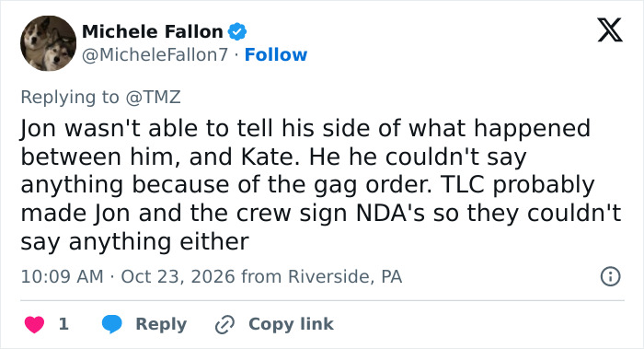Click the blue speech bubble reply icon
Image resolution: width=644 pixels, height=349 pixels.
(x=111, y=324)
